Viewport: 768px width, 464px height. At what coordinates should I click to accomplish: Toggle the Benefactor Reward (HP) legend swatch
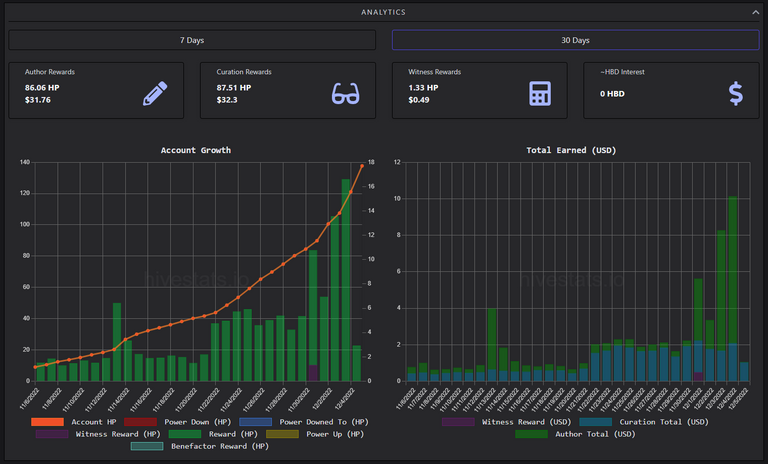[147, 446]
